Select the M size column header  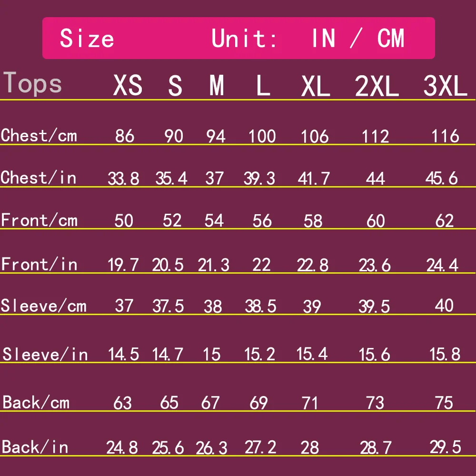point(217,86)
